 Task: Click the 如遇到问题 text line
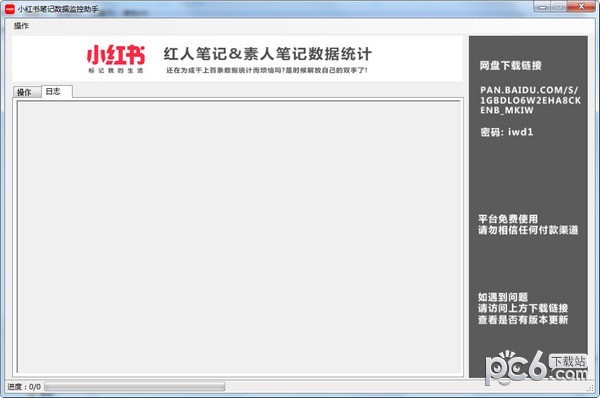point(503,297)
